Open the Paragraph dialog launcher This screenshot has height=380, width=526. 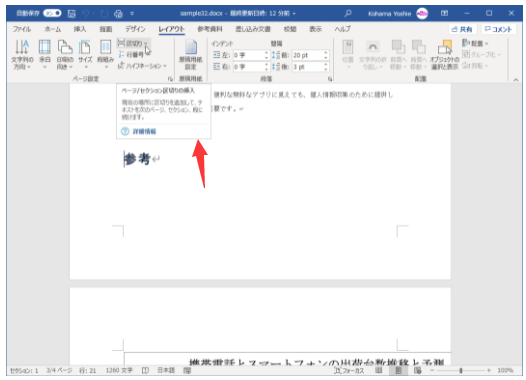pyautogui.click(x=330, y=79)
